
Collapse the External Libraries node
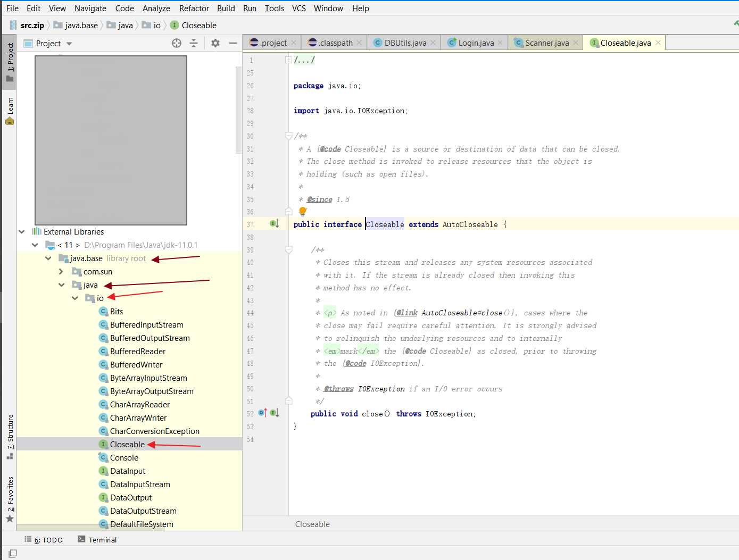point(22,231)
